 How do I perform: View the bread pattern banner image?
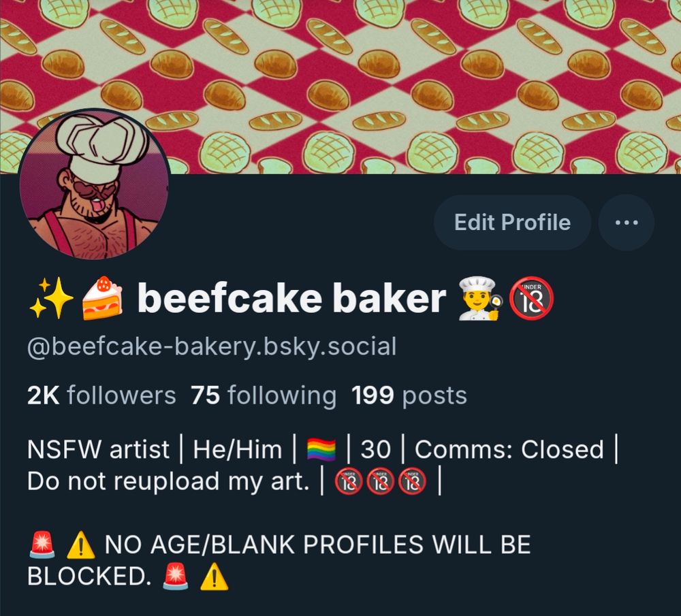pyautogui.click(x=340, y=87)
